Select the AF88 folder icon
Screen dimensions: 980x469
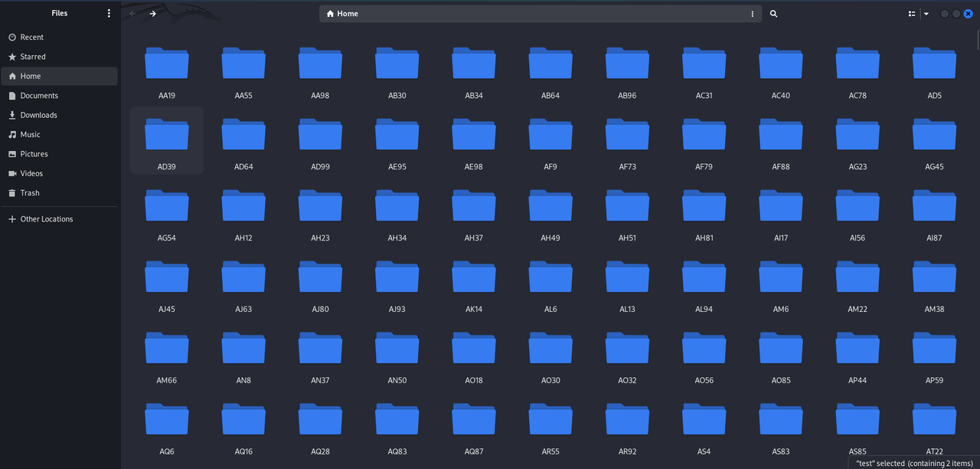[x=781, y=134]
